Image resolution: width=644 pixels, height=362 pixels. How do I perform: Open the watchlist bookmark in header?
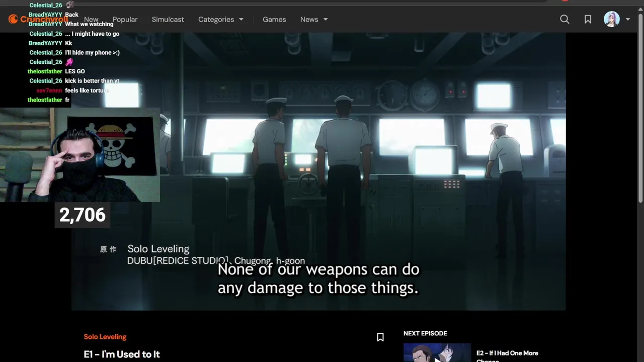tap(588, 19)
